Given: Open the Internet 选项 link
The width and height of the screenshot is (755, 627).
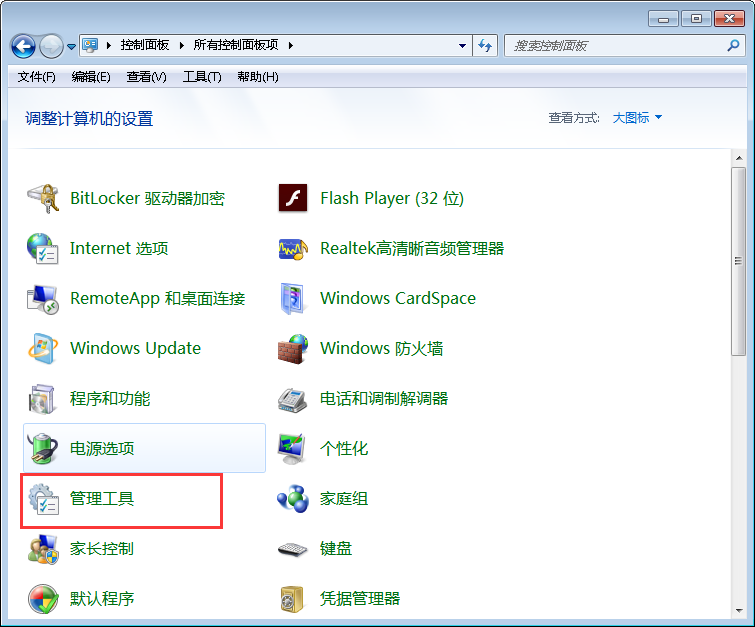Looking at the screenshot, I should (119, 248).
